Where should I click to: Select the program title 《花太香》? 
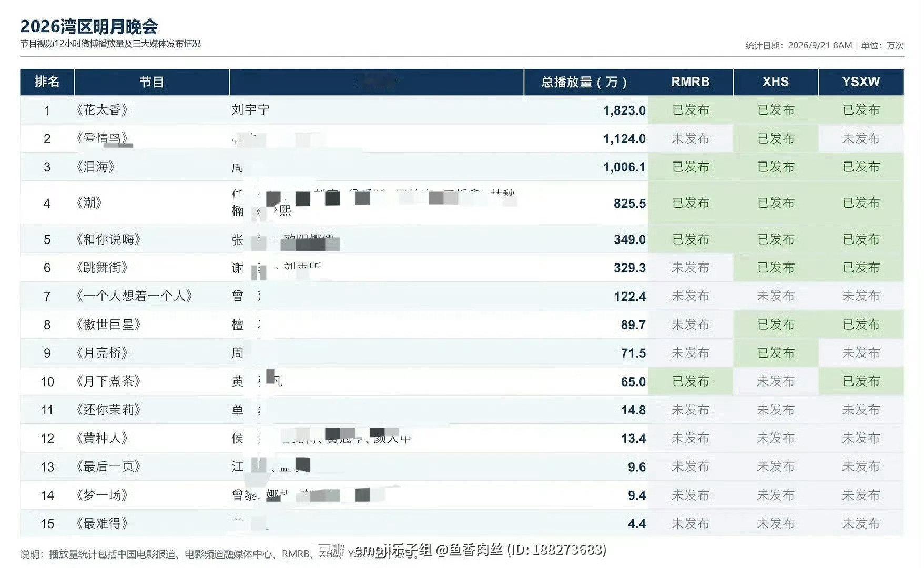101,110
